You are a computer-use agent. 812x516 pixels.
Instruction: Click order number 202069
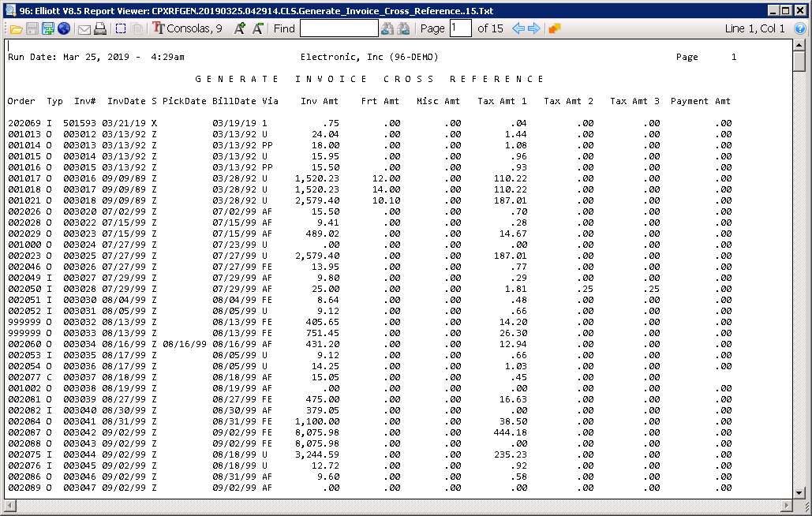[x=24, y=123]
